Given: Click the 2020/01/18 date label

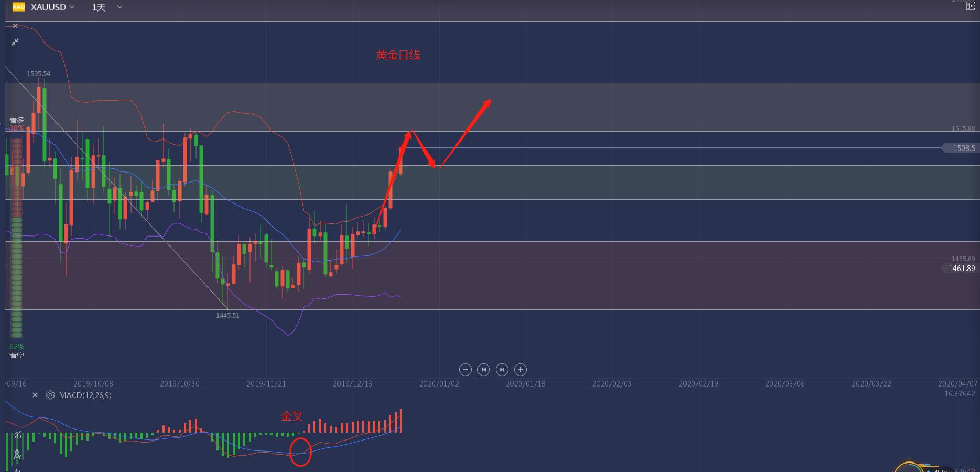Looking at the screenshot, I should (526, 384).
